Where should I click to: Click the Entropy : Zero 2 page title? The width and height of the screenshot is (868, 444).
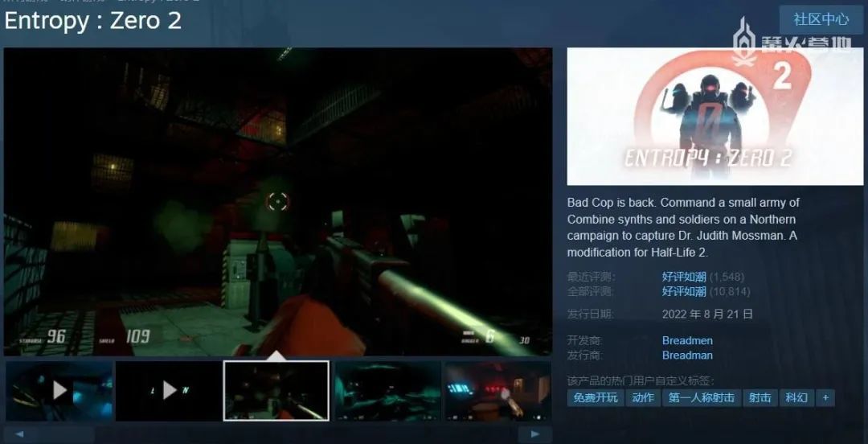coord(93,21)
